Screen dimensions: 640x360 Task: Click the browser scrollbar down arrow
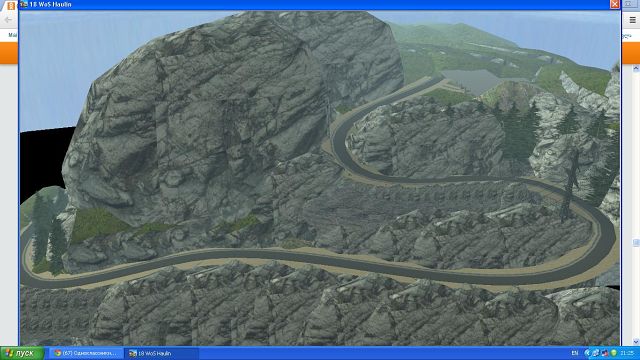click(x=636, y=342)
